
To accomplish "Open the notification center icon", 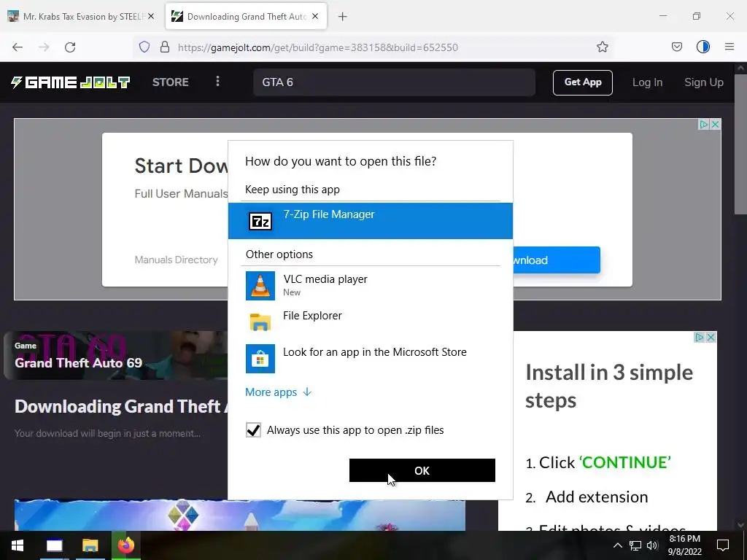I will click(x=723, y=545).
